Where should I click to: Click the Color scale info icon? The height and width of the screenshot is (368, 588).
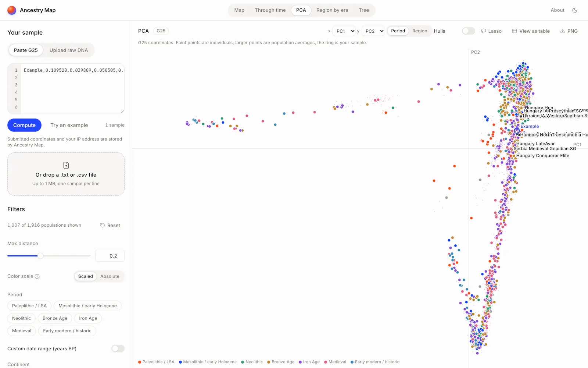(37, 276)
